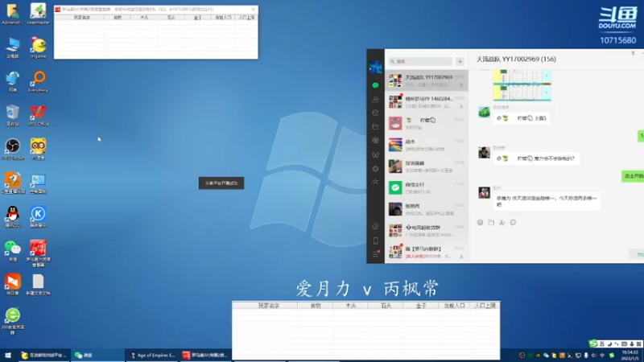The width and height of the screenshot is (644, 362).
Task: Open the Network desktop icon
Action: [12, 81]
